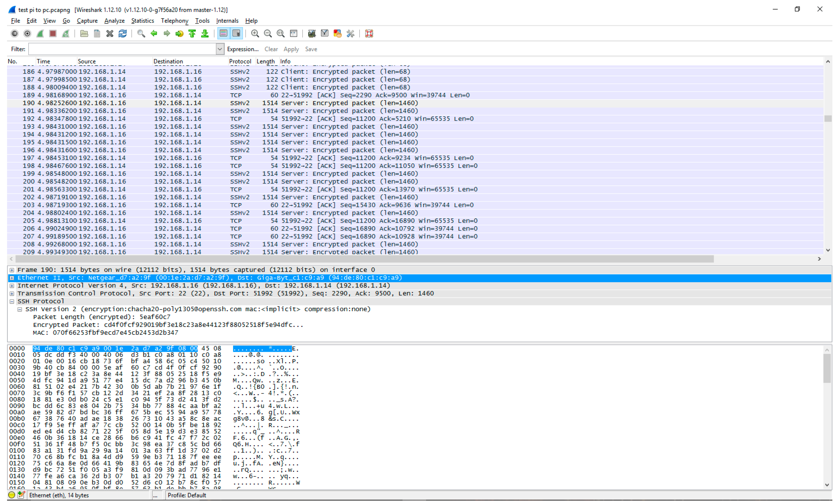Toggle Auto Scroll in live capture
Image resolution: width=837 pixels, height=504 pixels.
pyautogui.click(x=236, y=33)
